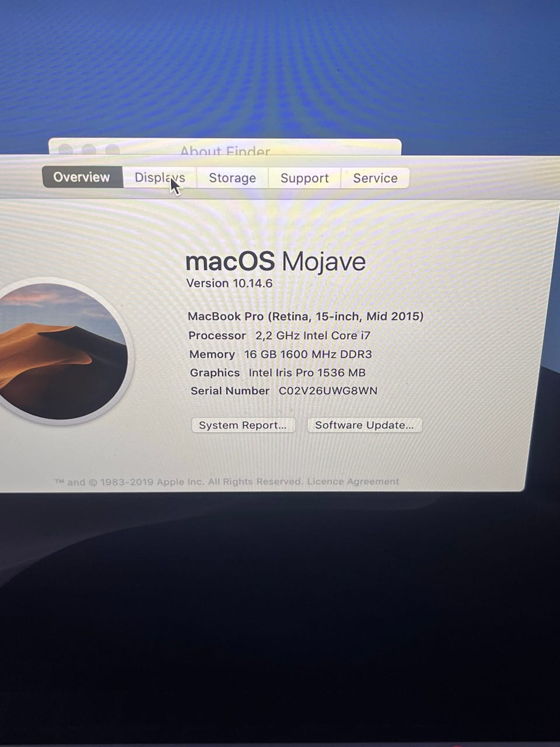The image size is (560, 747).
Task: Open the Service tab
Action: click(x=375, y=178)
